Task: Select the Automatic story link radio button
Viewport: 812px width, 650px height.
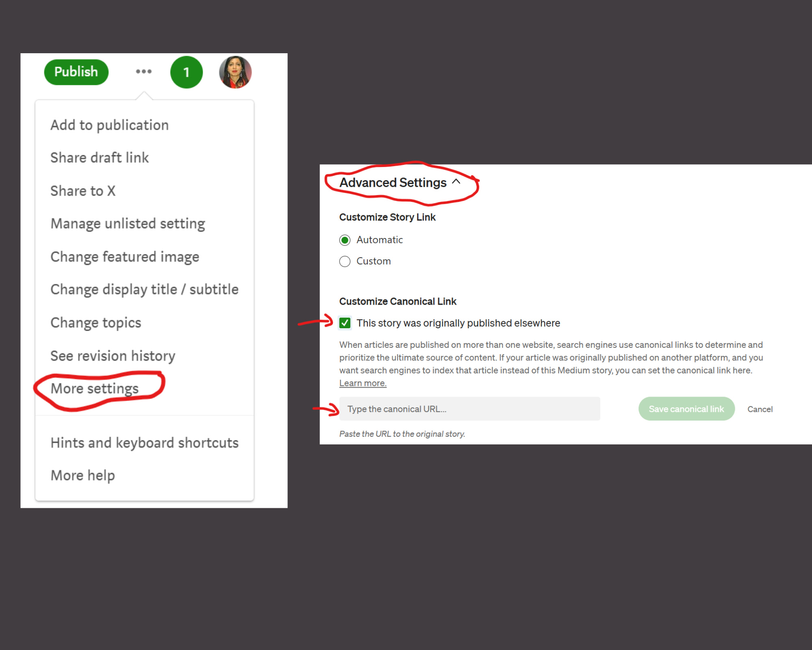Action: click(345, 240)
